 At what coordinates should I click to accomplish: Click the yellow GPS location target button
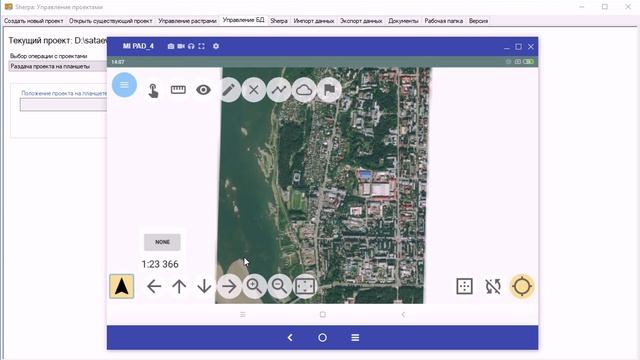(522, 286)
